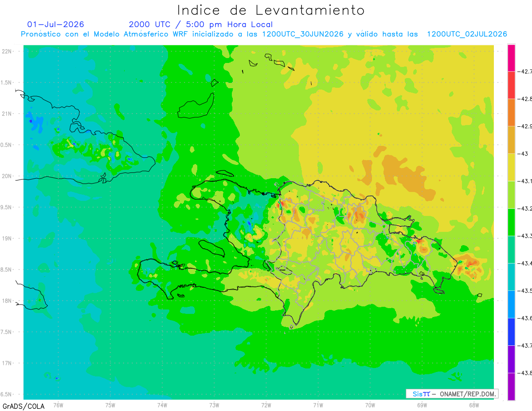
Task: Click the title "Indice de Levantamiento"
Action: pyautogui.click(x=271, y=10)
